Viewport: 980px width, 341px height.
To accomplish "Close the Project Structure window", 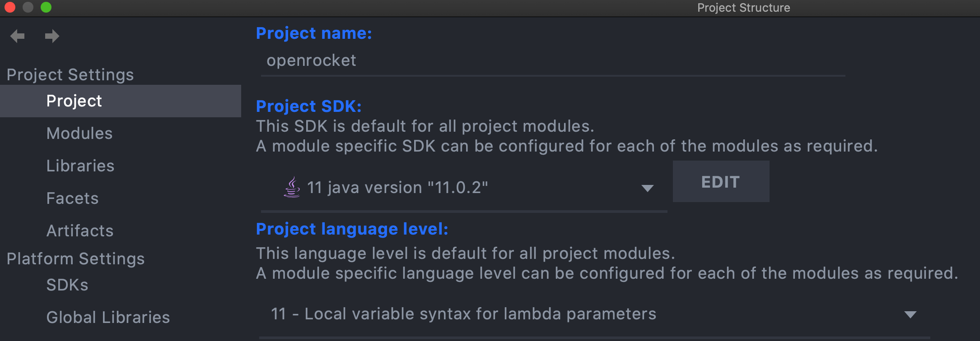I will 10,8.
